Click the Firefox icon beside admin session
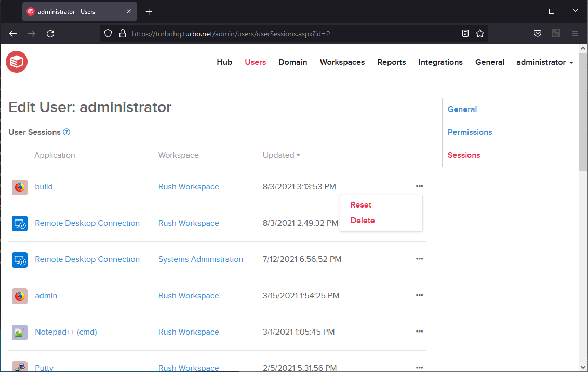Screen dimensions: 588x372 pyautogui.click(x=20, y=296)
